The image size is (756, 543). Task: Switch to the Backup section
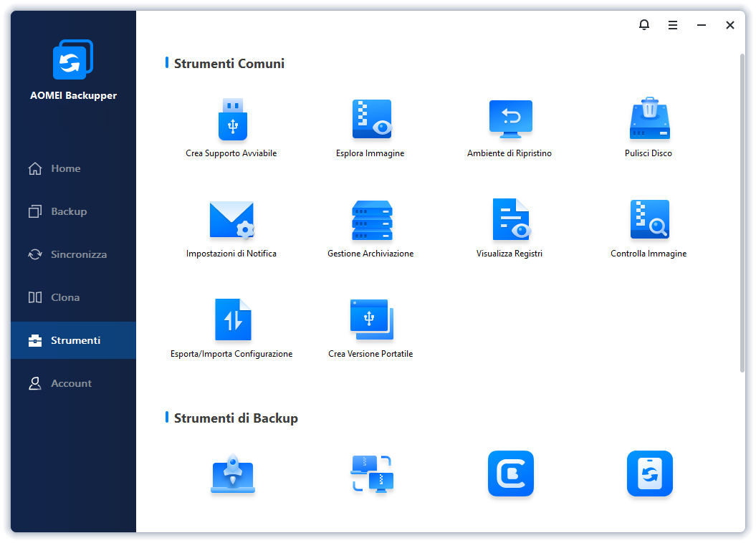tap(68, 211)
